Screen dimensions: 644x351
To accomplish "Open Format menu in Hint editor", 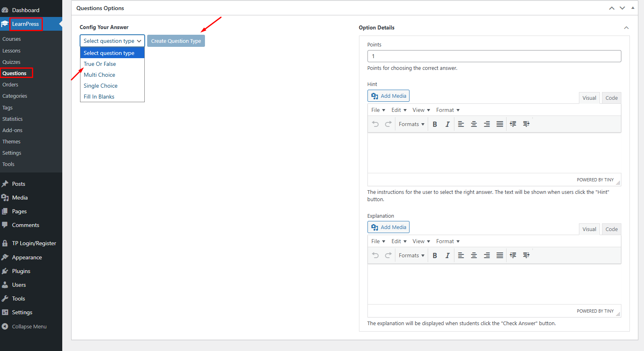I will tap(448, 110).
